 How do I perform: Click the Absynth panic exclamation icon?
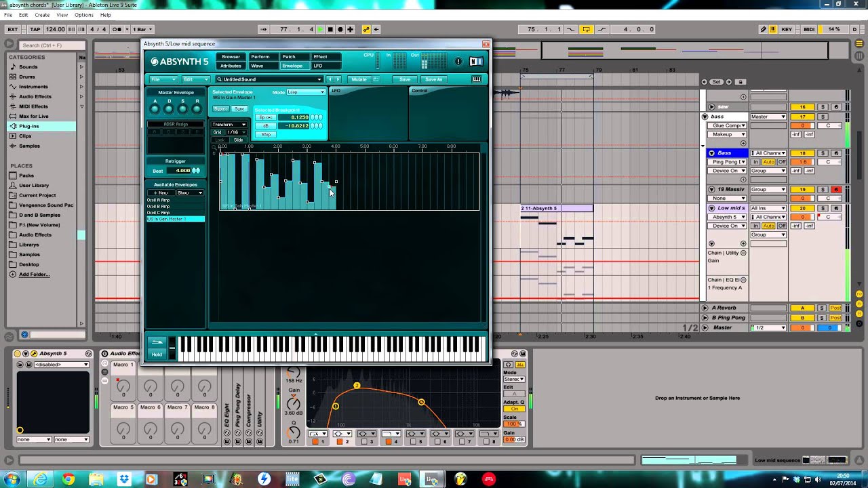[458, 62]
